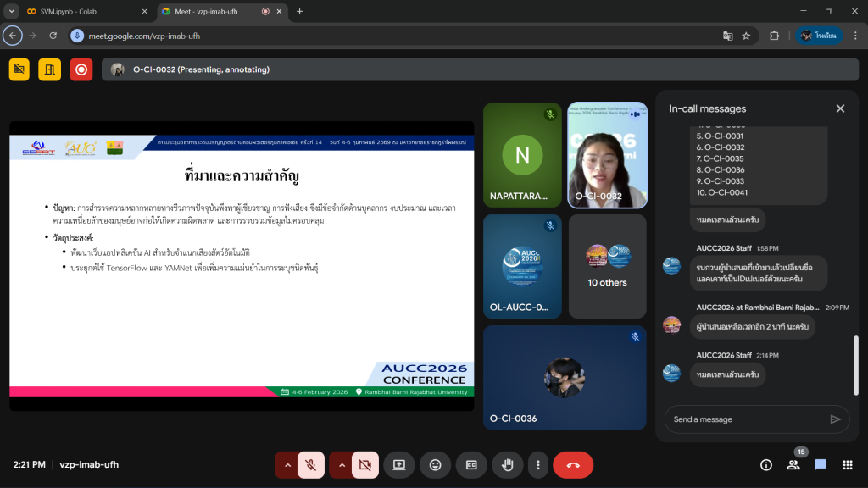Viewport: 868px width, 488px height.
Task: Unmute the microphone
Action: tap(311, 464)
